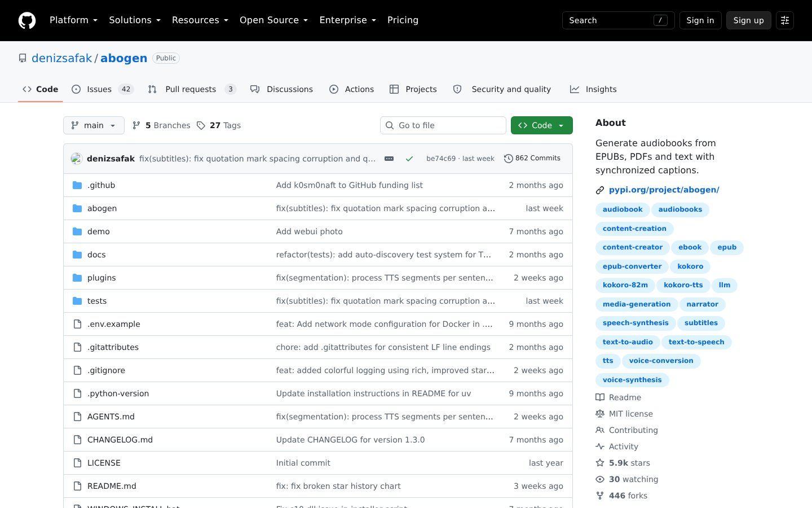Click the plugins folder icon
Viewport: 812px width, 508px height.
pos(77,278)
